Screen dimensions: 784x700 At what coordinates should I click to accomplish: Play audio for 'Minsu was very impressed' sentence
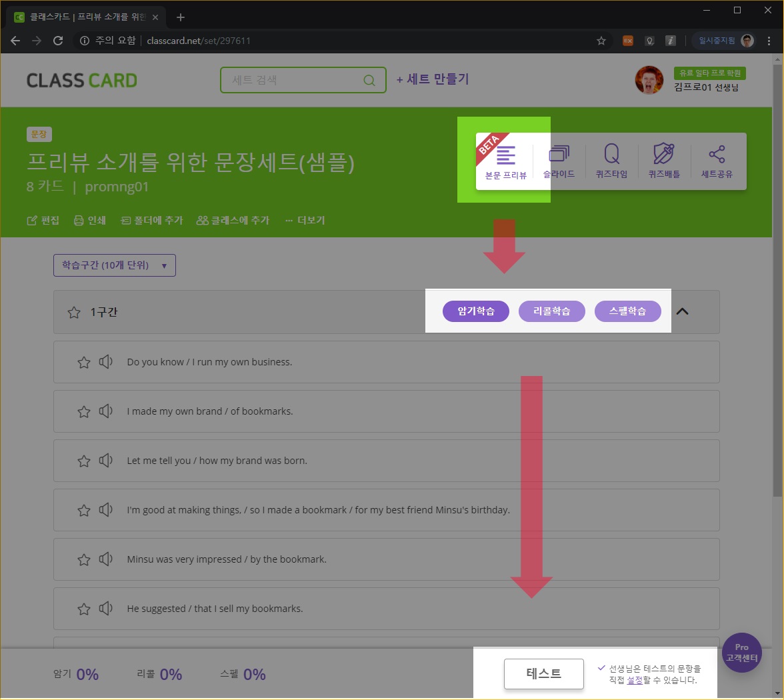(x=105, y=559)
